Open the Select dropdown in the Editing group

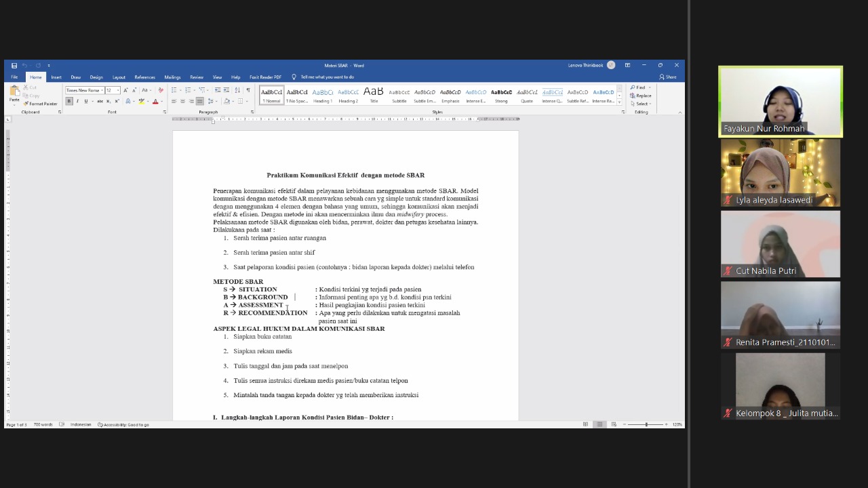(640, 104)
